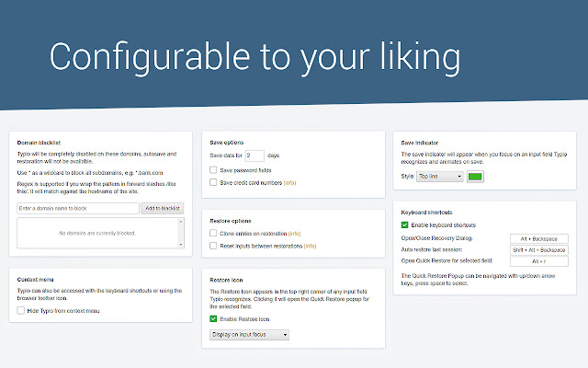Viewport: 588px width, 368px height.
Task: Click the Alt + r shortcut field
Action: [x=538, y=261]
